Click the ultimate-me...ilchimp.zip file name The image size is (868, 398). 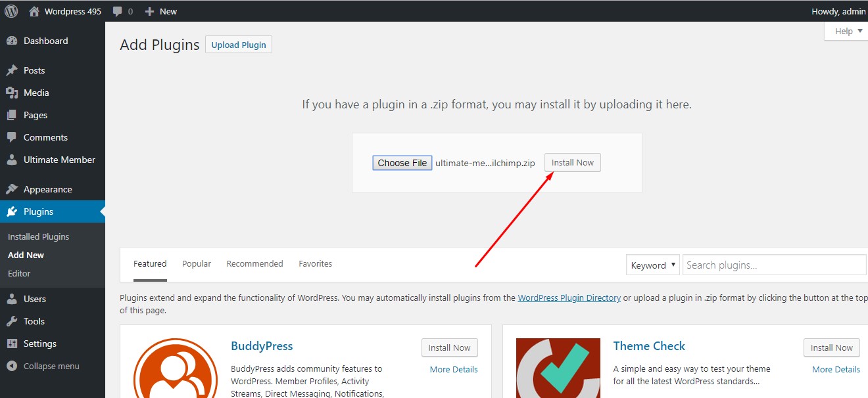[485, 163]
